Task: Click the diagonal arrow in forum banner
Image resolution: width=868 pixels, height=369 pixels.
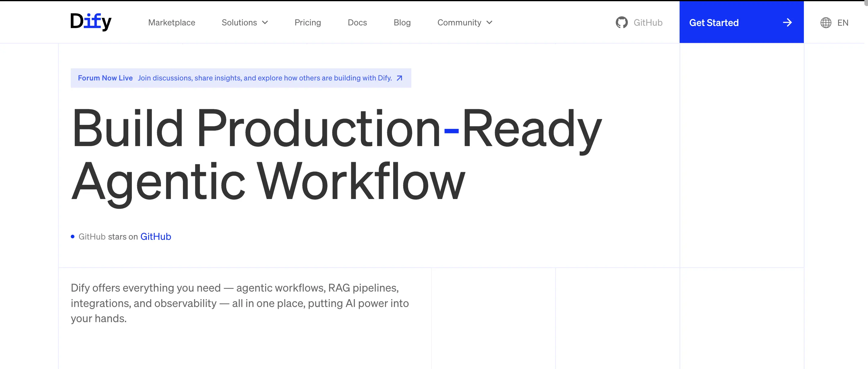Action: point(400,78)
